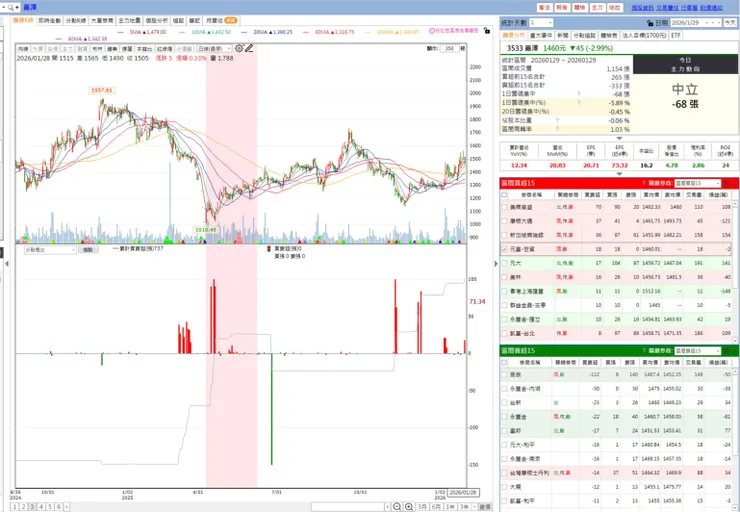Set range to 1年
This screenshot has width=740, height=512.
click(450, 507)
